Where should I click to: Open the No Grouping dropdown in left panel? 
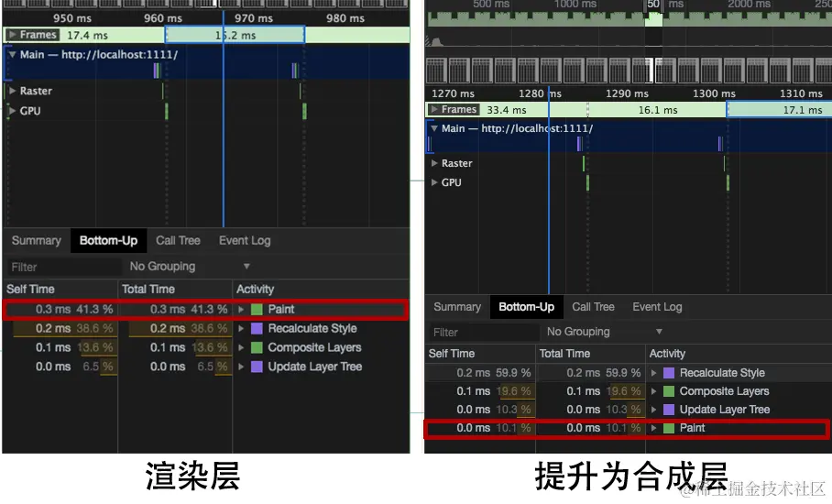pyautogui.click(x=190, y=267)
